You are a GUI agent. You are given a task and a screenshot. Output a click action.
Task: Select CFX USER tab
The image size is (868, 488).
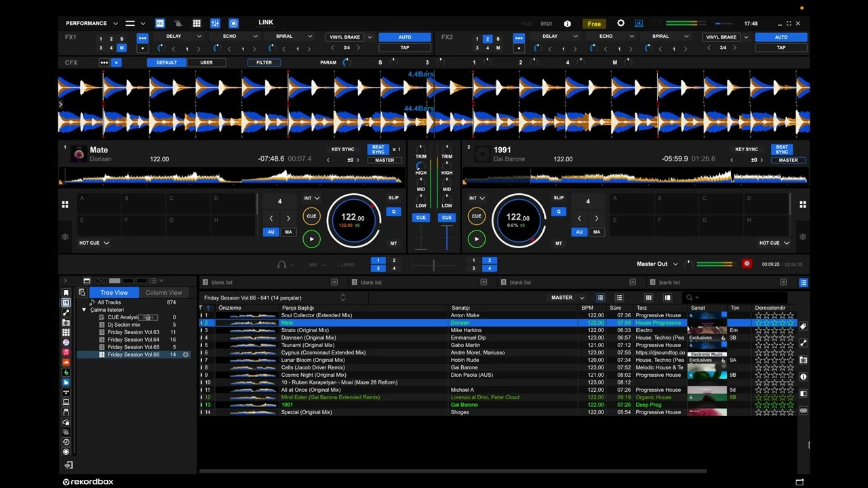click(206, 62)
